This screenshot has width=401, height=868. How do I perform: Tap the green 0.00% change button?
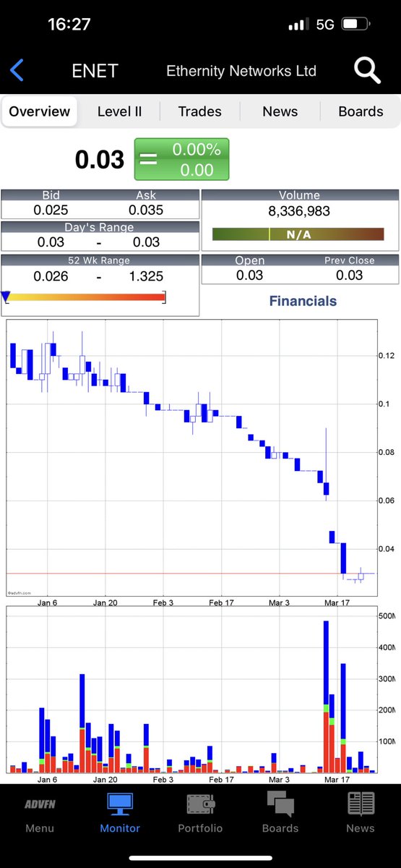[181, 159]
